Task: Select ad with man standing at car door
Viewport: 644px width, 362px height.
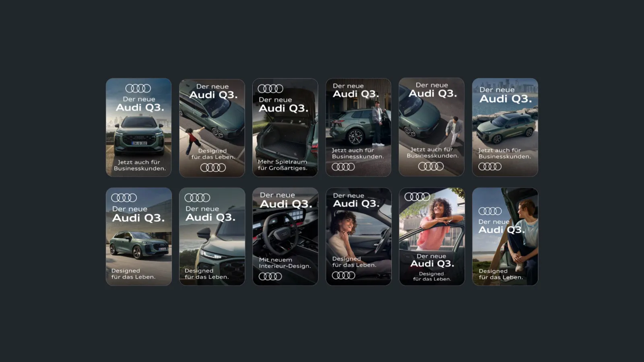Action: pos(358,128)
